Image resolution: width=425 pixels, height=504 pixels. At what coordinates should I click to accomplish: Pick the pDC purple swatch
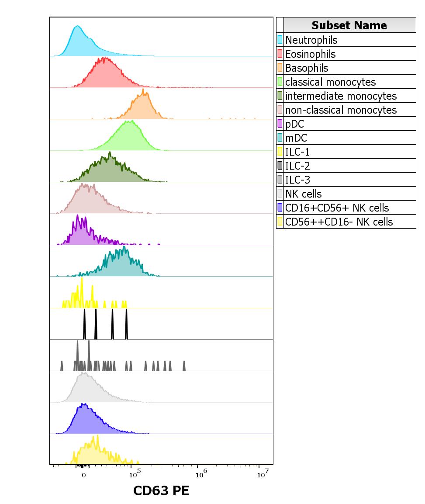click(x=280, y=123)
